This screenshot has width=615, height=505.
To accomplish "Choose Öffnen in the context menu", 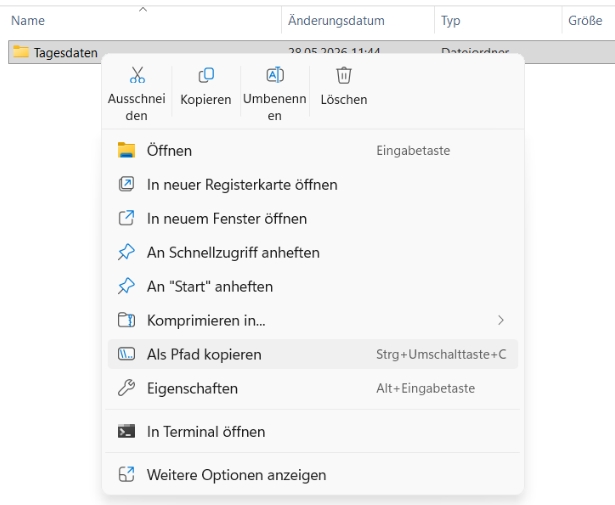I will (x=313, y=151).
